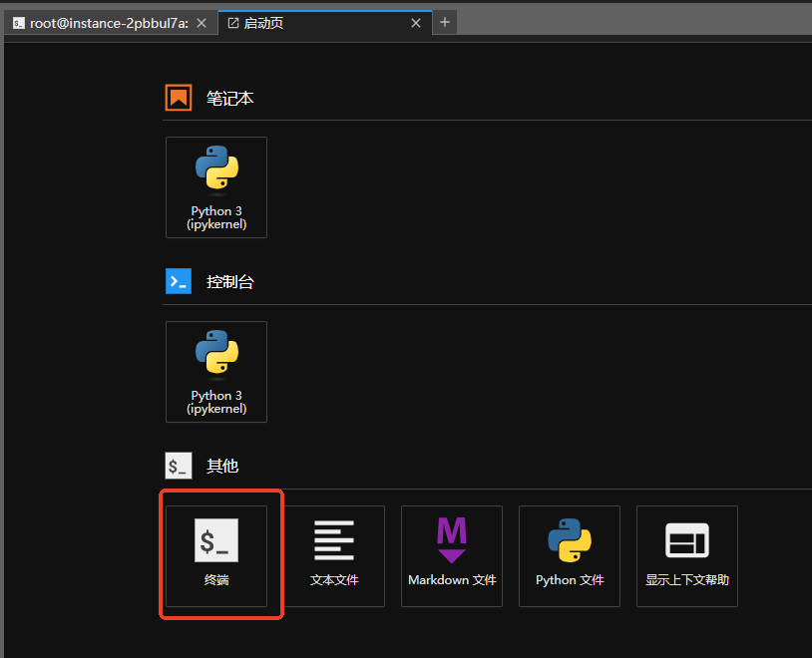812x658 pixels.
Task: Select the 启动页 launcher tab
Action: click(x=325, y=23)
